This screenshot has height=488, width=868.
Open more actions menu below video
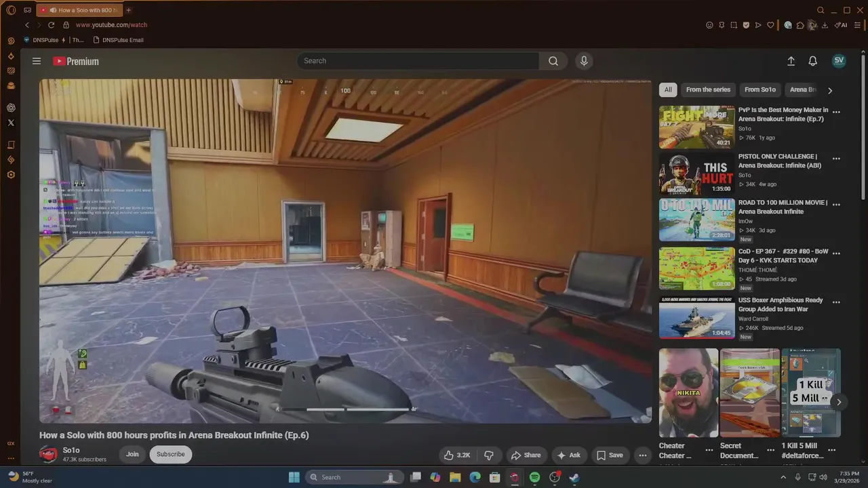(643, 455)
